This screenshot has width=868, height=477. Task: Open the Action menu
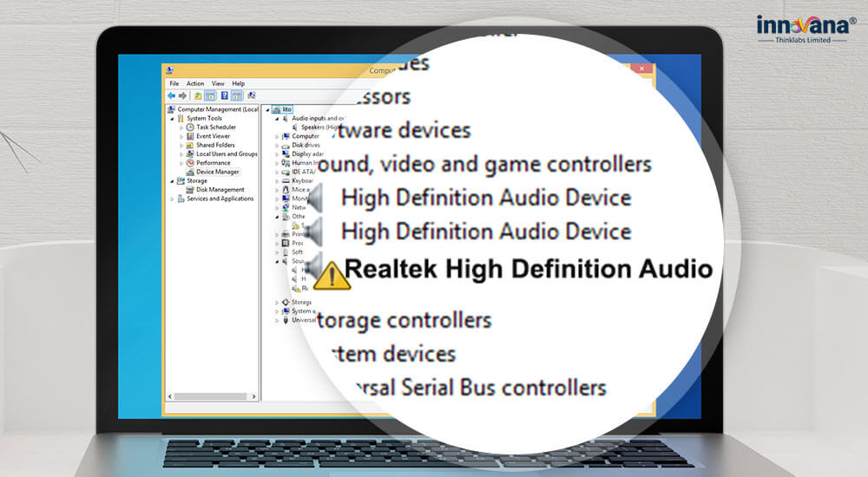point(194,83)
